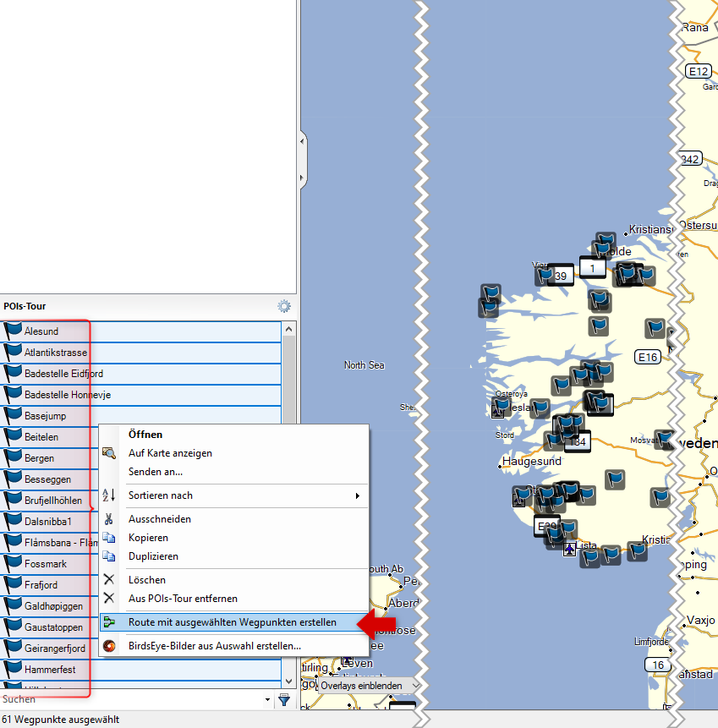The width and height of the screenshot is (718, 728).
Task: Select the Badestelle Eidfjord waypoint entry
Action: click(64, 373)
